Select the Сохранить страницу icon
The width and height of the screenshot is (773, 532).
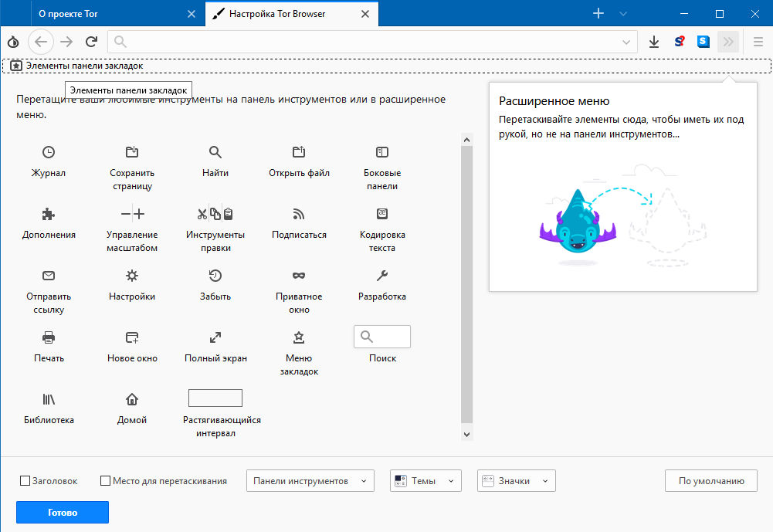click(x=131, y=152)
